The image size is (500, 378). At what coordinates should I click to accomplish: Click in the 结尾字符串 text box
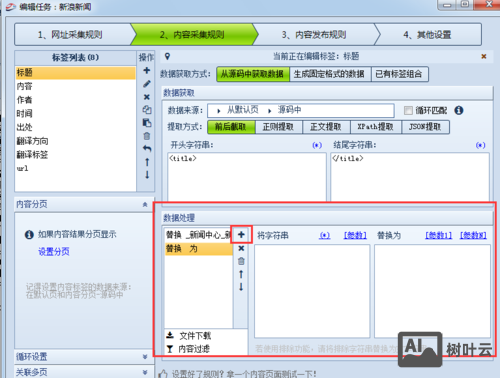tap(410, 177)
